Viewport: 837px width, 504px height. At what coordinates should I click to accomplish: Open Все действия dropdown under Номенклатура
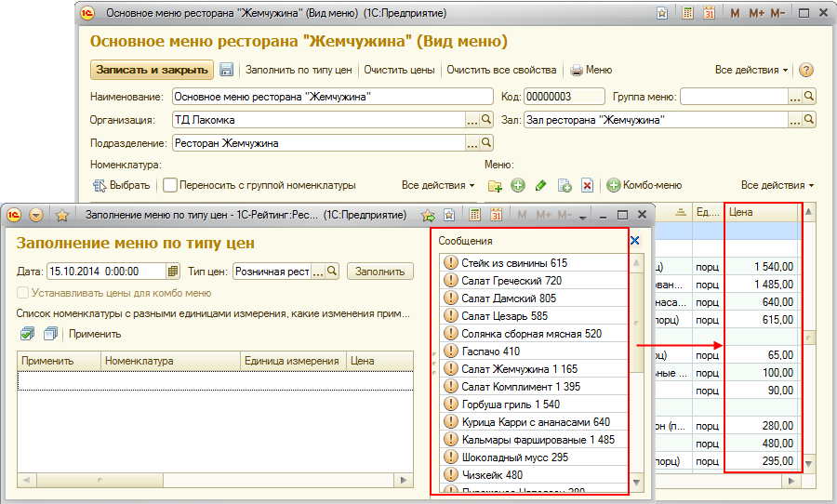coord(438,185)
